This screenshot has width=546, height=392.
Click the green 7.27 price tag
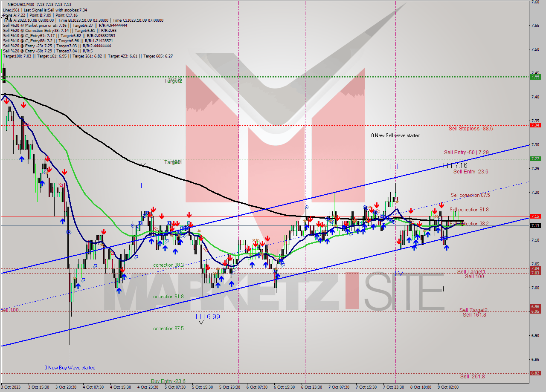pos(535,159)
